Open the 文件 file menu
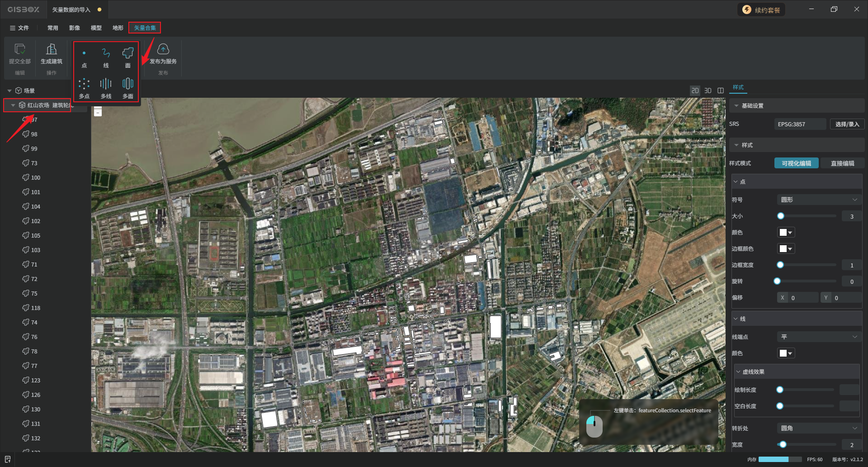The height and width of the screenshot is (467, 868). pos(19,28)
